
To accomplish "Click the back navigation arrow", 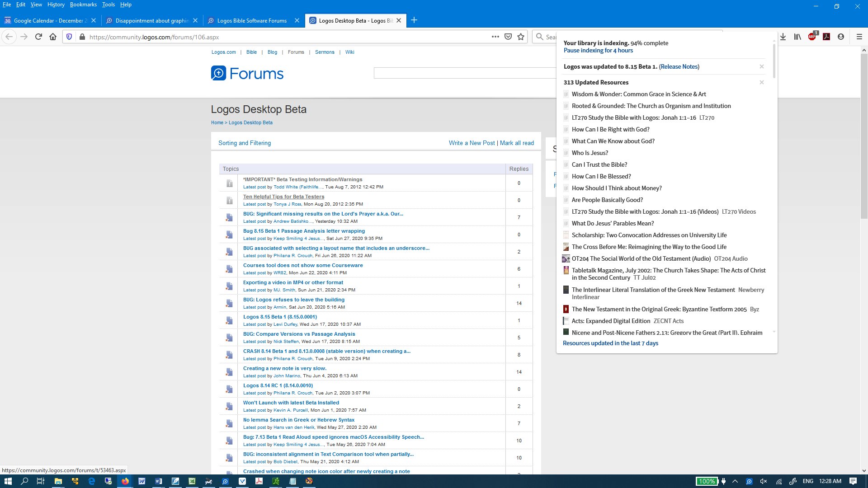I will [9, 37].
